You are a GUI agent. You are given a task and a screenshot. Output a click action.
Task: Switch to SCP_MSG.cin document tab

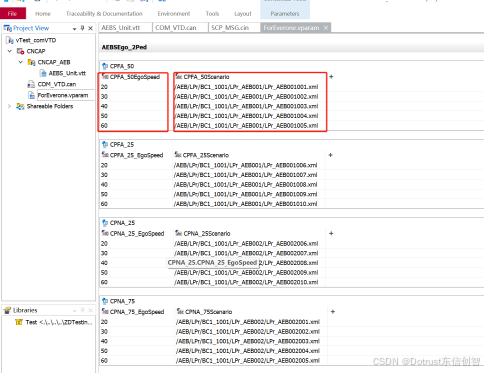[234, 28]
